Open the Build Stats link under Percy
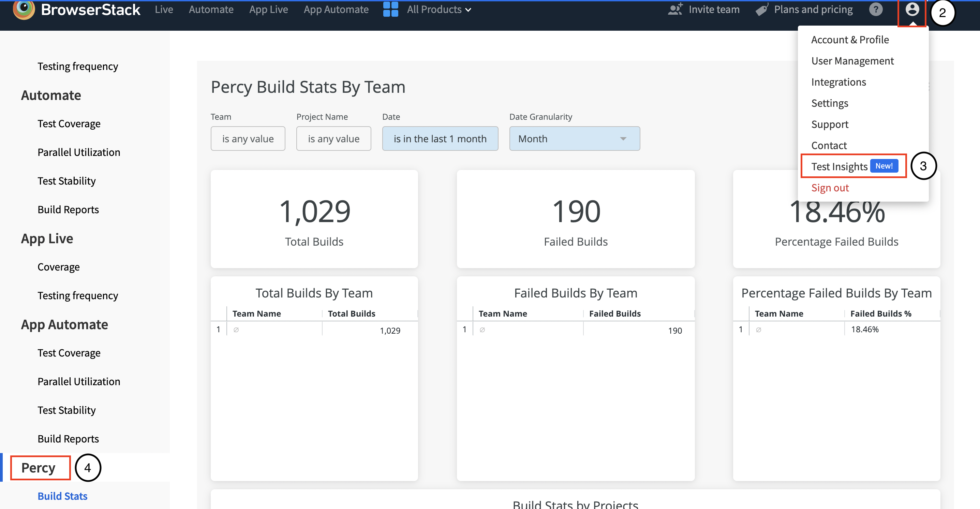 (62, 496)
